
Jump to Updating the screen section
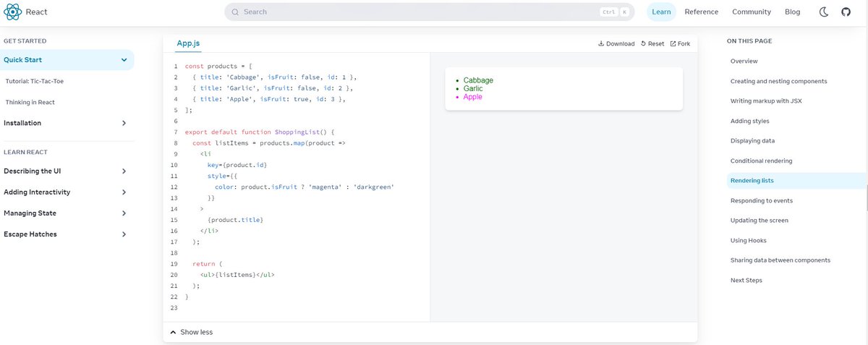click(759, 221)
